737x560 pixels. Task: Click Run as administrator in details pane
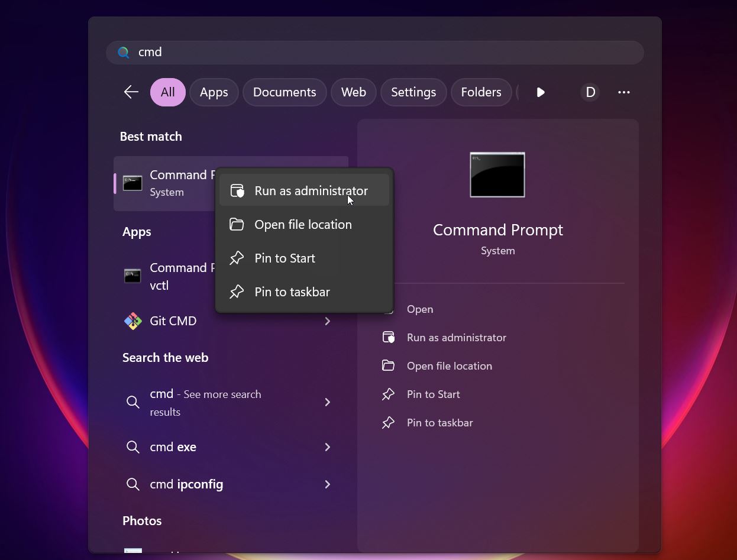coord(457,338)
